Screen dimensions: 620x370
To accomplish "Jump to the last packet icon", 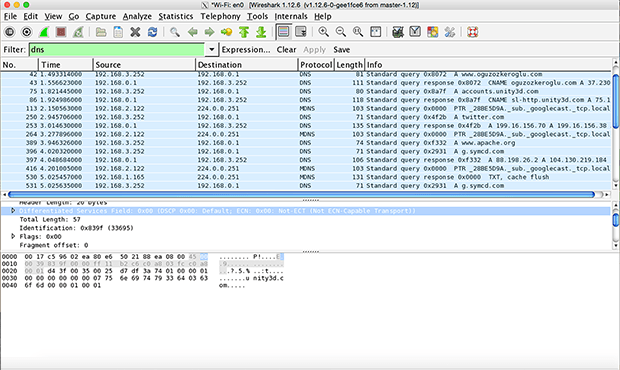I will pyautogui.click(x=261, y=32).
